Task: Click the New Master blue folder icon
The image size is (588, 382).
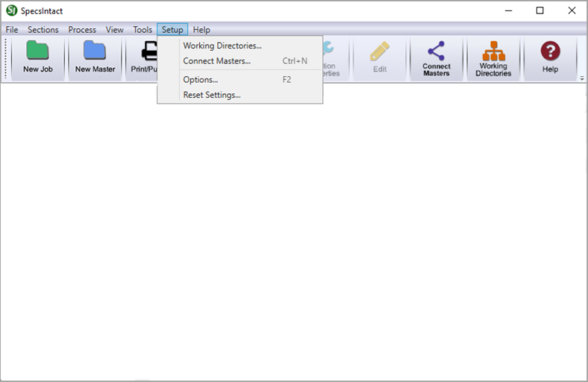Action: pyautogui.click(x=95, y=50)
